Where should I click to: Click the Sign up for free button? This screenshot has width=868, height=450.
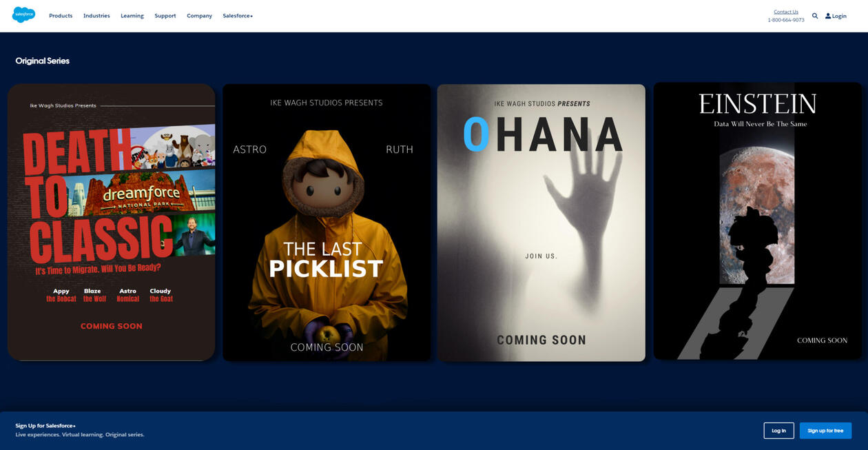825,431
